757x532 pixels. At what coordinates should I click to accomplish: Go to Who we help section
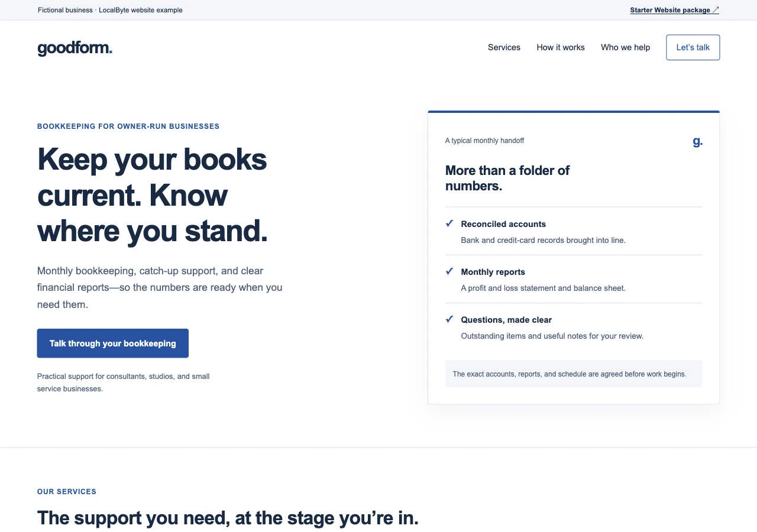pyautogui.click(x=625, y=47)
